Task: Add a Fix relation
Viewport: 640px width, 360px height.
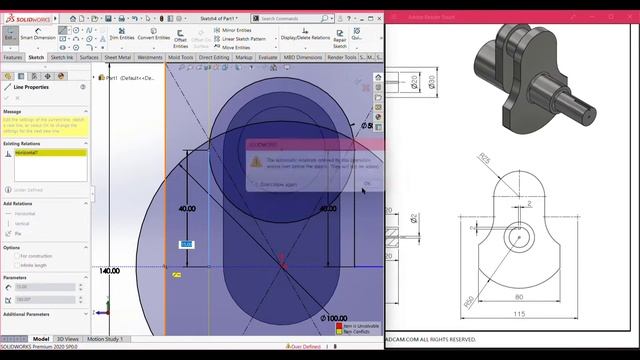Action: [x=13, y=233]
